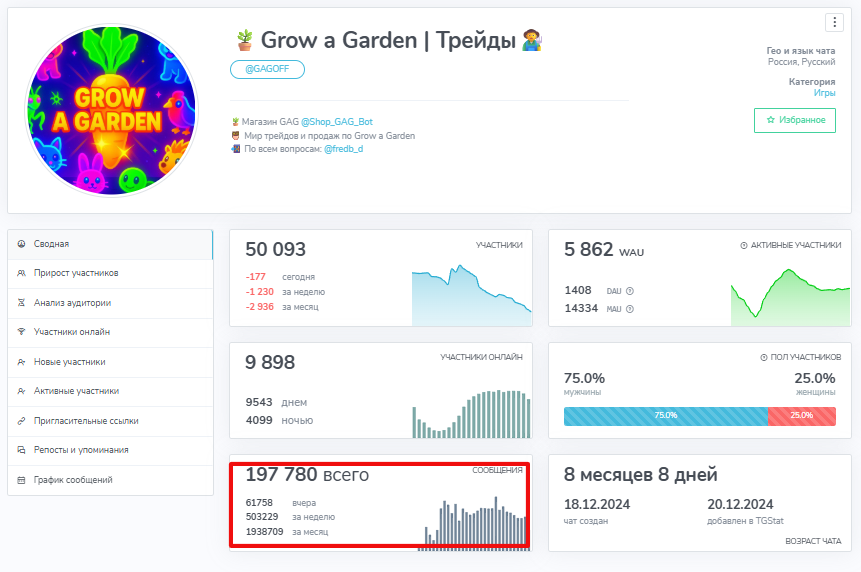Viewport: 861px width, 572px height.
Task: Open the @fredb_d contact link
Action: [x=343, y=149]
